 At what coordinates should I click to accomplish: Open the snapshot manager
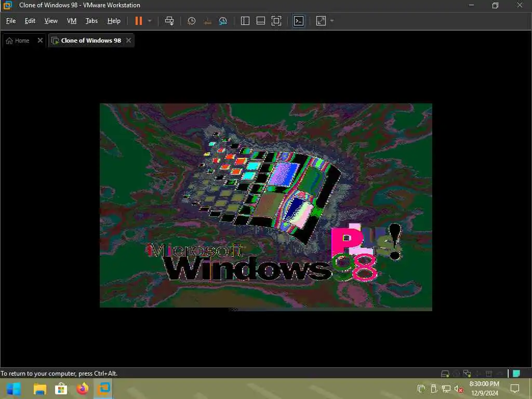pyautogui.click(x=223, y=21)
